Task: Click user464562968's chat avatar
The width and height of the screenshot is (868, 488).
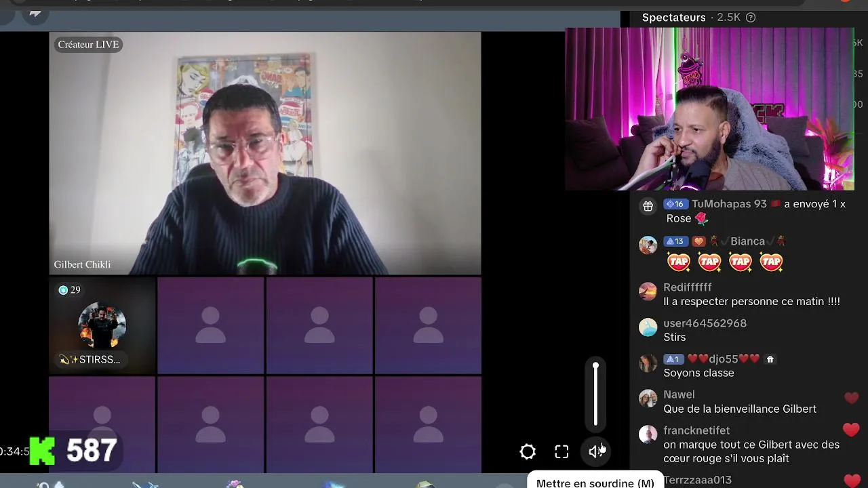Action: coord(648,327)
